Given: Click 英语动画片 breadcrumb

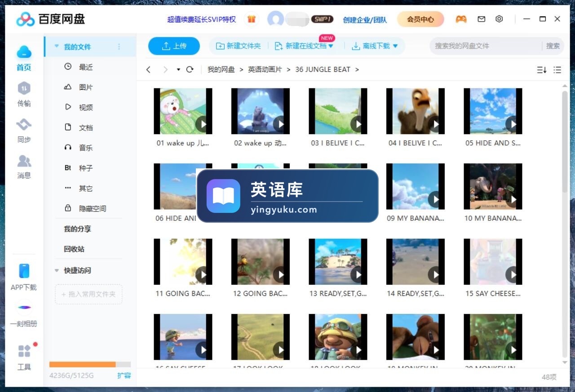Looking at the screenshot, I should point(265,70).
